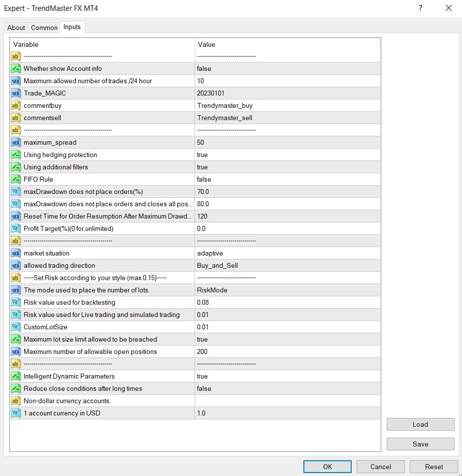Click the decimal icon beside Profit Target(%)

(15, 228)
